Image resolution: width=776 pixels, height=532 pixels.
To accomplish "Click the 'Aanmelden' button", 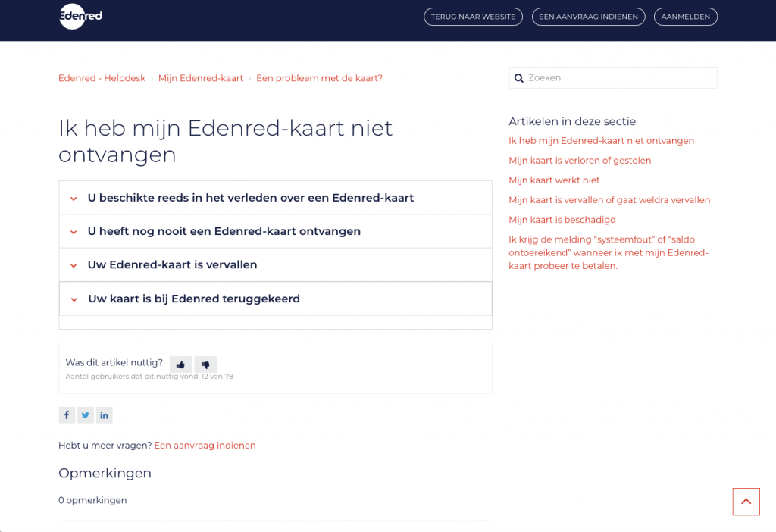I will click(685, 17).
